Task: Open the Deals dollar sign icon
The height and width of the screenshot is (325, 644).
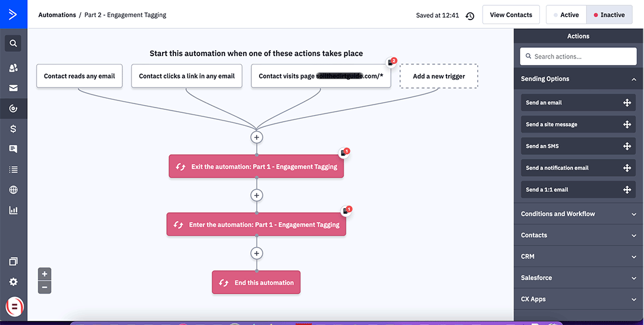Action: (x=13, y=129)
